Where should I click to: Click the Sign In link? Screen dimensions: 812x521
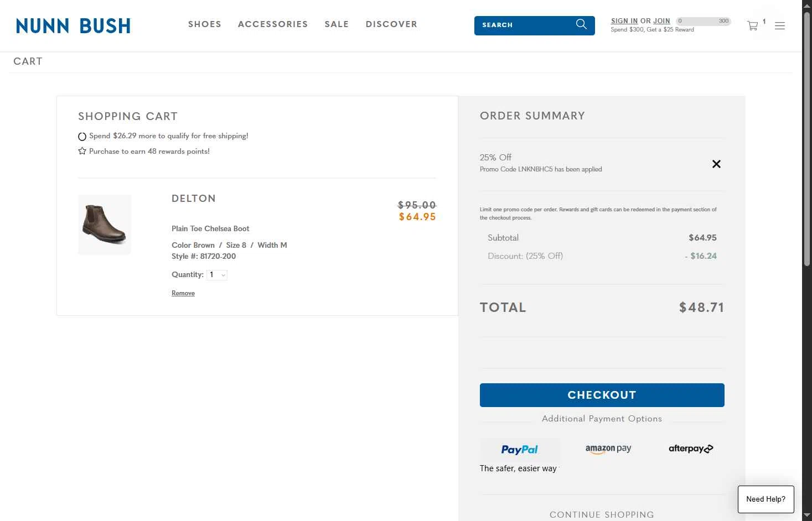[624, 21]
